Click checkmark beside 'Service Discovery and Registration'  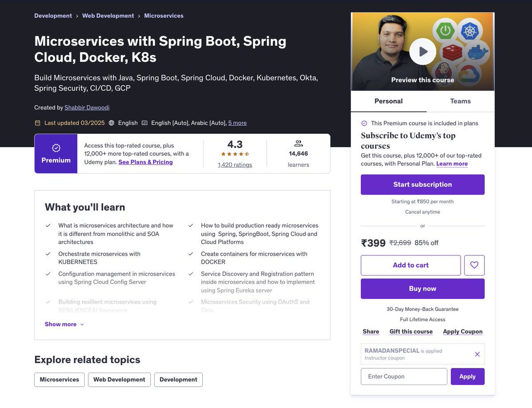coord(191,274)
